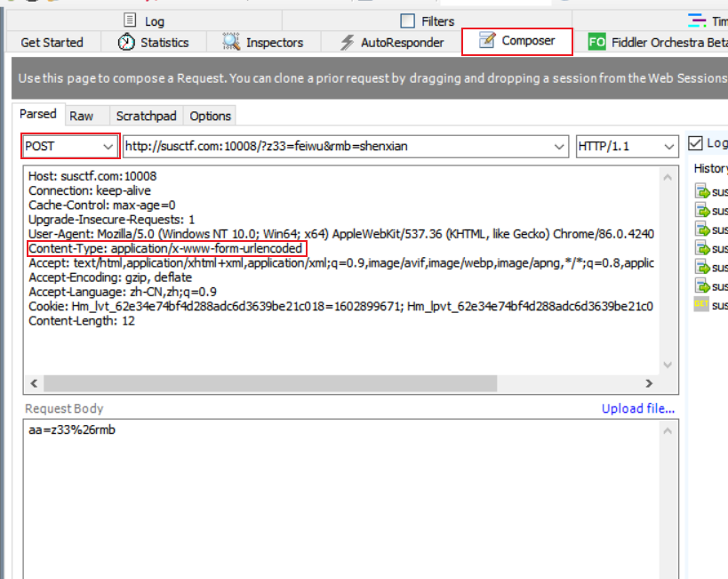Open the Get Started tab
The image size is (728, 579).
coord(52,42)
